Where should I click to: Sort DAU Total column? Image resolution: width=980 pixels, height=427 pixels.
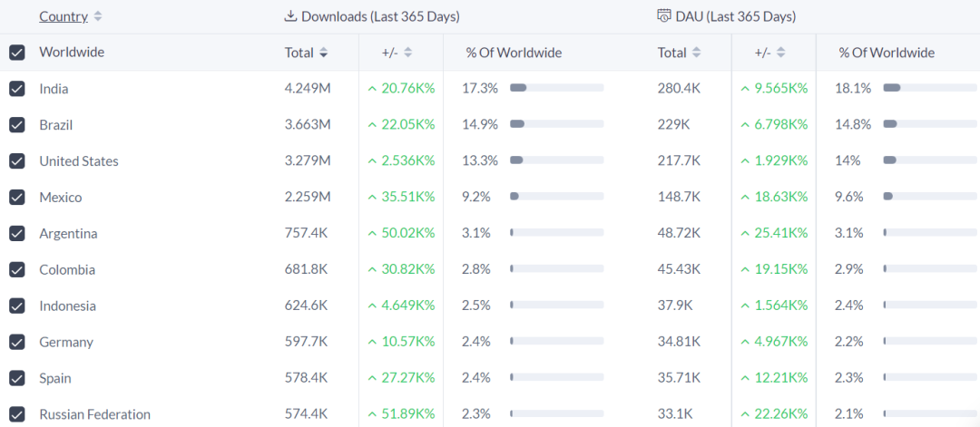tap(697, 53)
